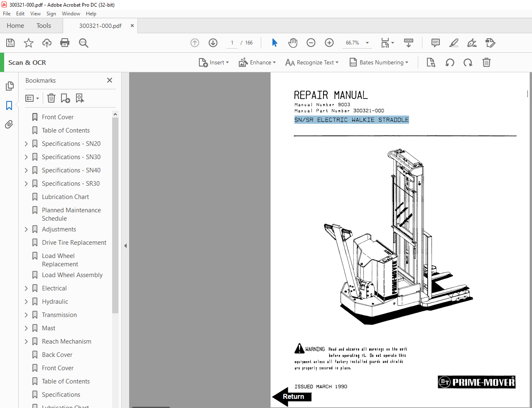The height and width of the screenshot is (408, 532).
Task: Open the fit page options icon
Action: (387, 43)
